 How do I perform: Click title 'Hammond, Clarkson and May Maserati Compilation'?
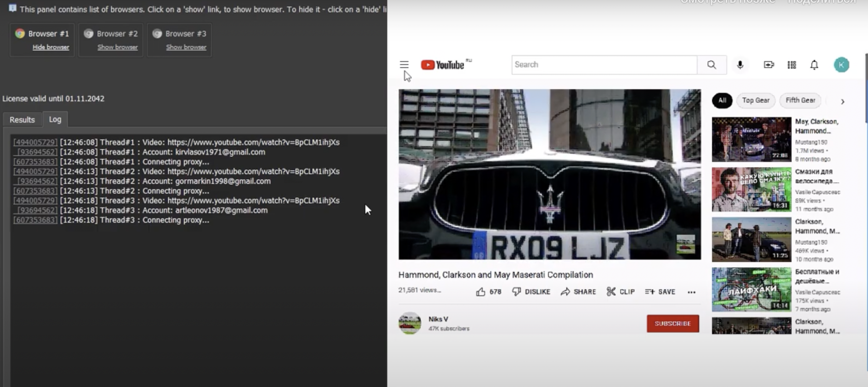496,274
